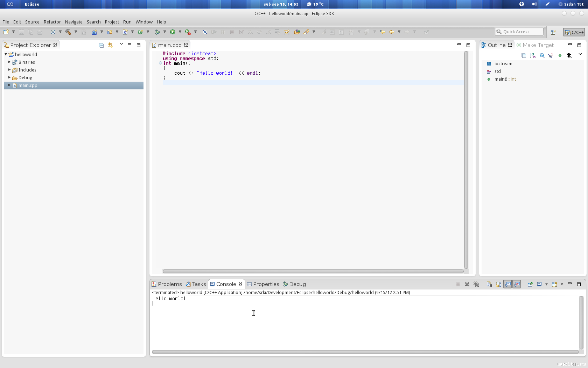
Task: Click Pin Console icon
Action: coord(530,284)
